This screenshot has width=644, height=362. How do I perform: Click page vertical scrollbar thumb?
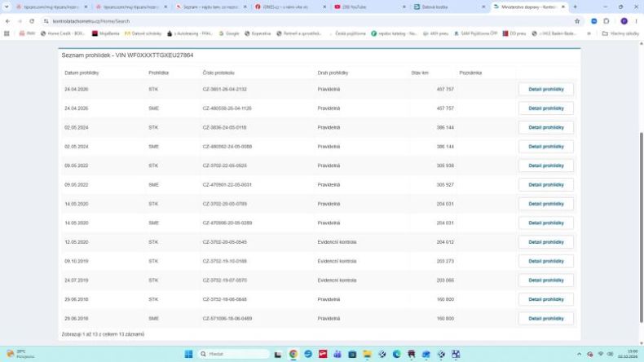coord(641,227)
